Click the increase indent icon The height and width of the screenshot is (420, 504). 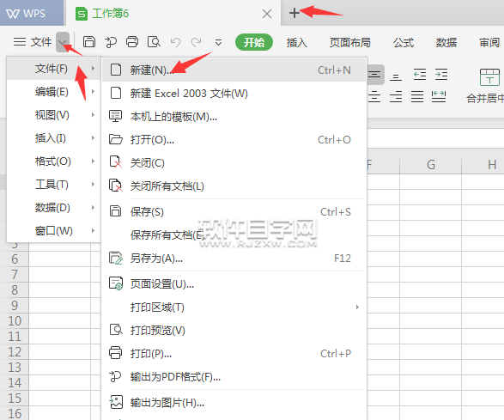[441, 75]
